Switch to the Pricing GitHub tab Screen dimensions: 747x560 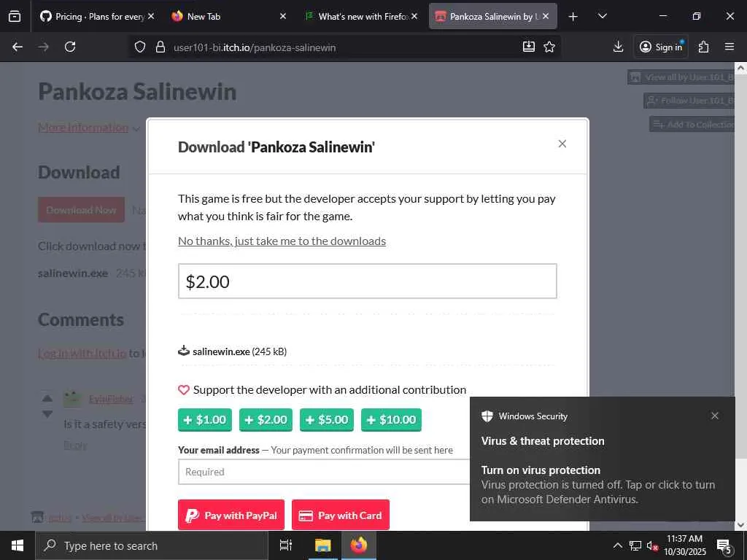[x=97, y=16]
